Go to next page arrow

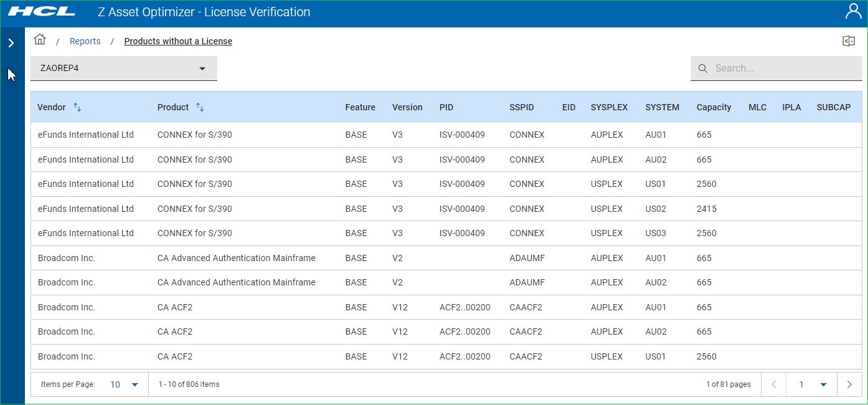tap(849, 384)
